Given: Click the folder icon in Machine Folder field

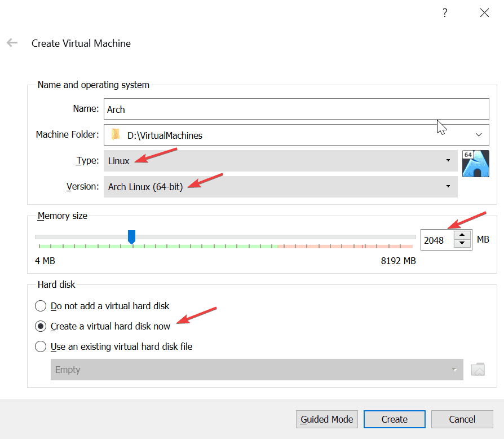Looking at the screenshot, I should click(x=116, y=134).
